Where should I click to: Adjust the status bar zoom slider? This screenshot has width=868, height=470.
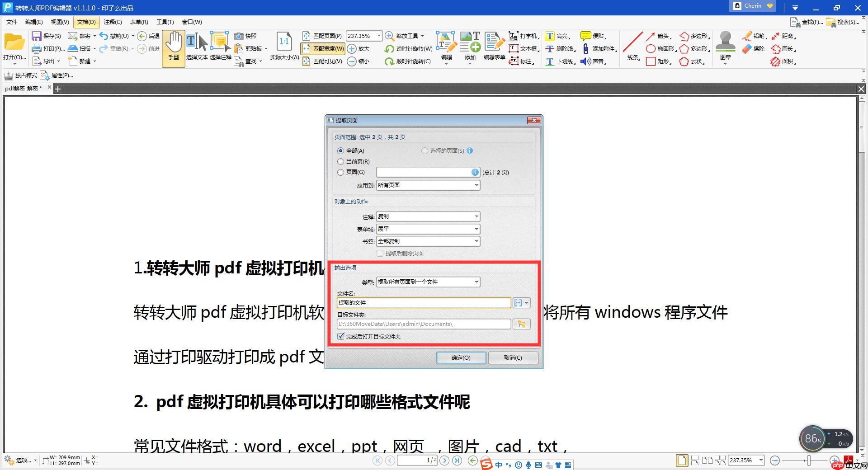coord(809,461)
